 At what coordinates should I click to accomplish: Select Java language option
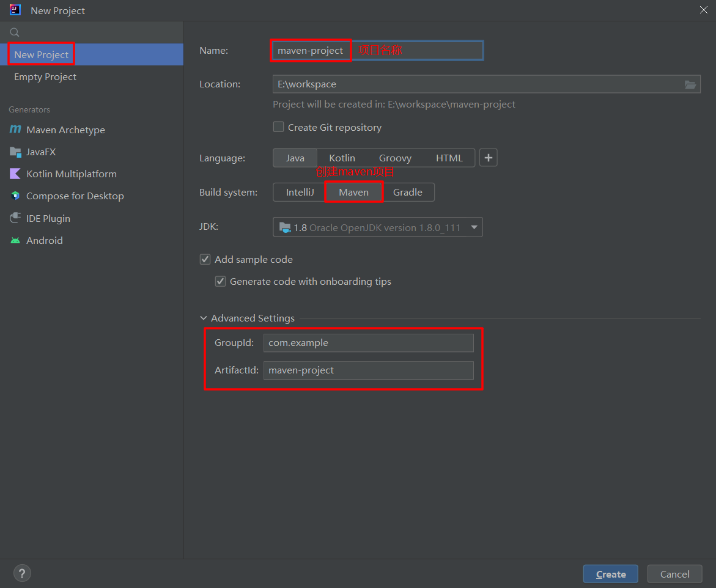click(295, 158)
